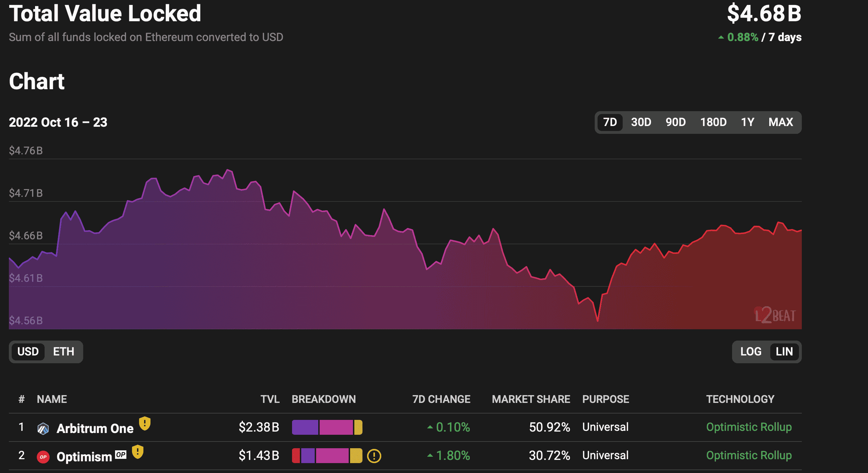Viewport: 868px width, 473px height.
Task: Click the $4.71B axis label
Action: pyautogui.click(x=26, y=193)
